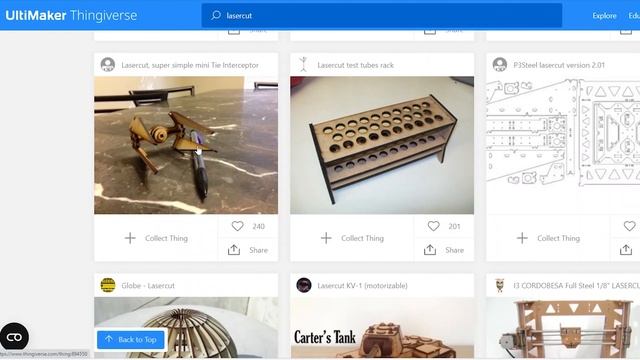Click plus icon on P3Steel card
The height and width of the screenshot is (360, 640).
click(522, 238)
